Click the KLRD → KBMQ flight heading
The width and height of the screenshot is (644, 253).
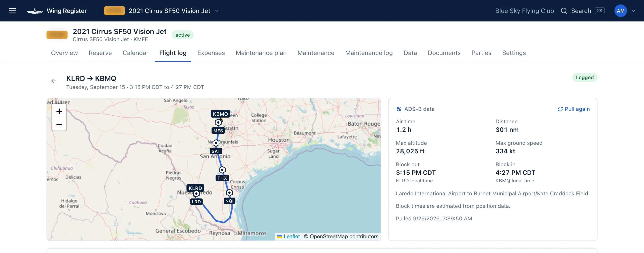[91, 78]
